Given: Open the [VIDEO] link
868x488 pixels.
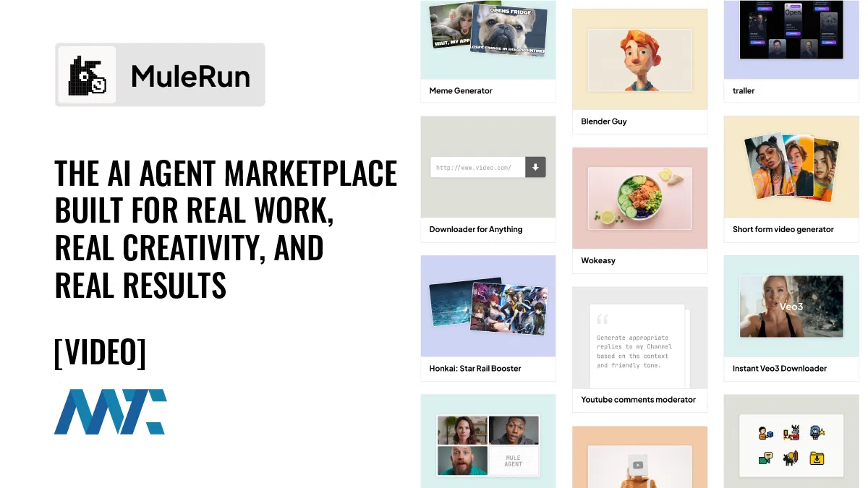Looking at the screenshot, I should (100, 353).
